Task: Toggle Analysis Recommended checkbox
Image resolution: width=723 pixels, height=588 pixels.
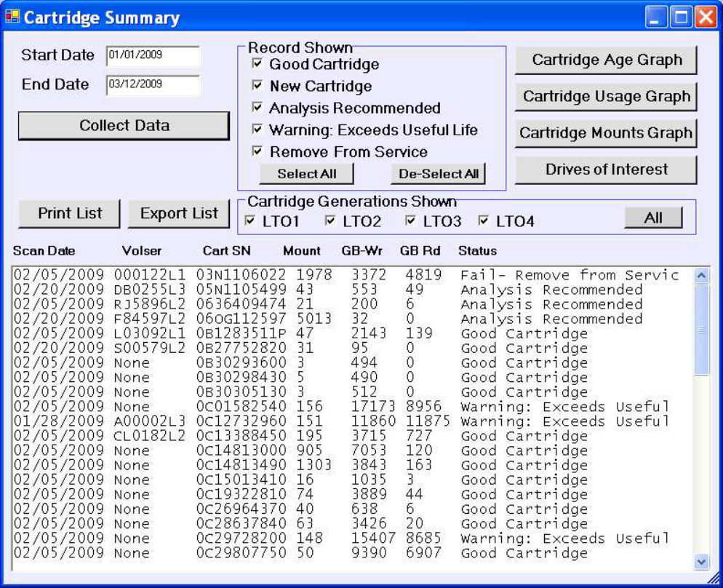Action: [x=257, y=108]
